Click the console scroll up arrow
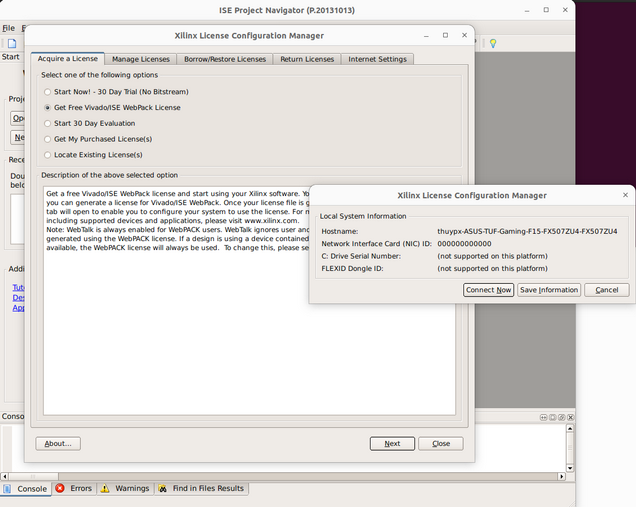Image resolution: width=636 pixels, height=507 pixels. (570, 428)
